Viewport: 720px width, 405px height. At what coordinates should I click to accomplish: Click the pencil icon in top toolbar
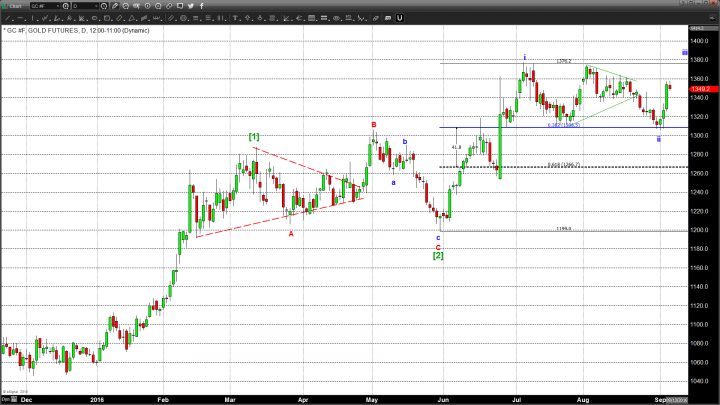coord(115,6)
